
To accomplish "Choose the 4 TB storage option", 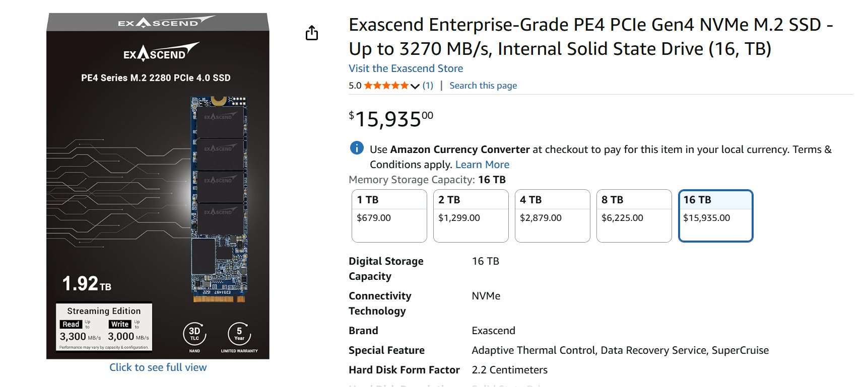I will point(552,215).
